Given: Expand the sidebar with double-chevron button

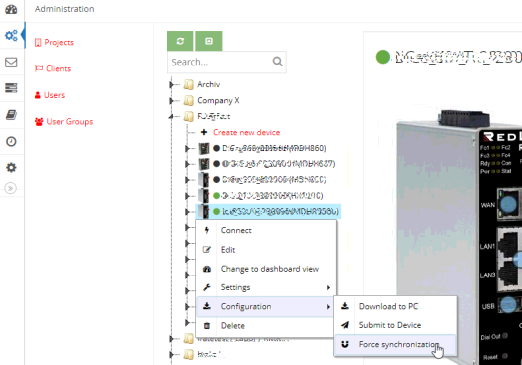Looking at the screenshot, I should pos(11,188).
